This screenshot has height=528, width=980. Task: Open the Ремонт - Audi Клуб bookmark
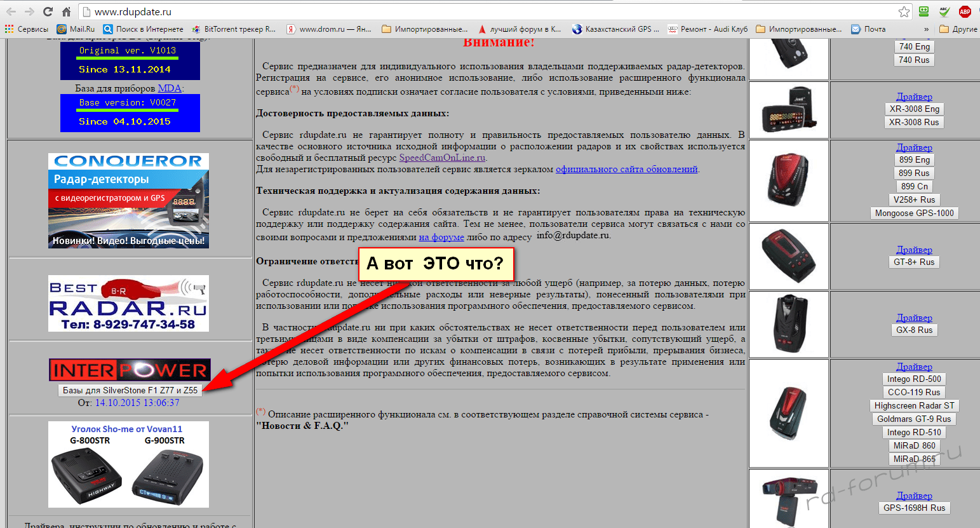pos(708,29)
